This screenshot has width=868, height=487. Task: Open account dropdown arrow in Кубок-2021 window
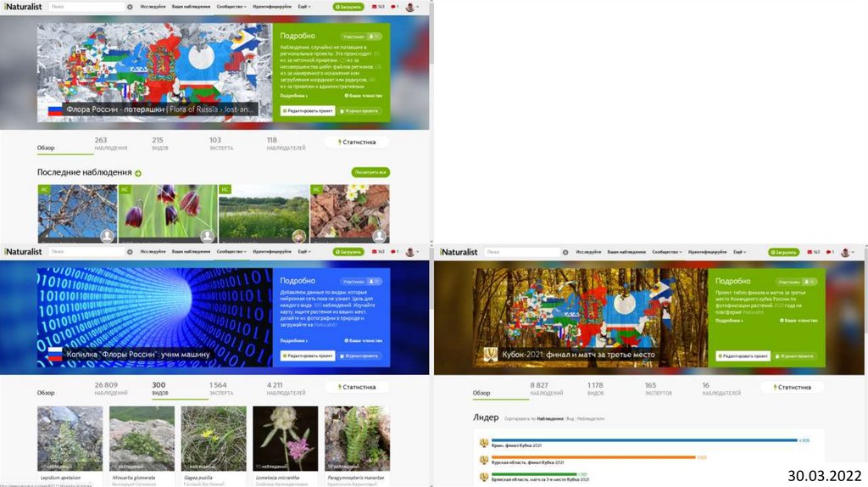click(853, 252)
